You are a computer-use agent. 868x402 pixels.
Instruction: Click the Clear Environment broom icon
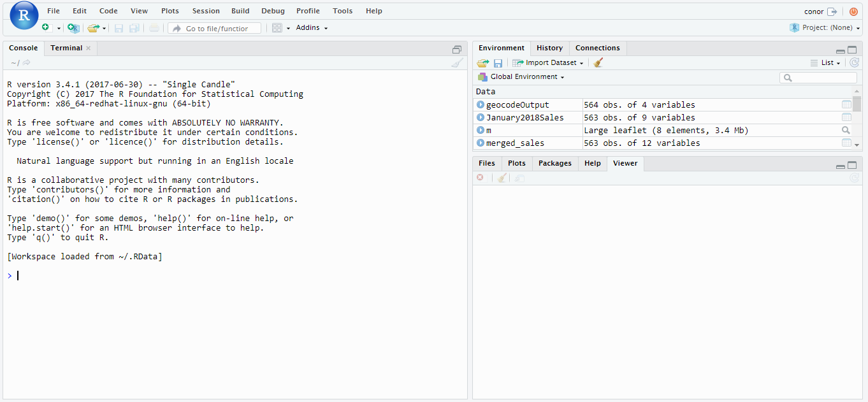(598, 62)
